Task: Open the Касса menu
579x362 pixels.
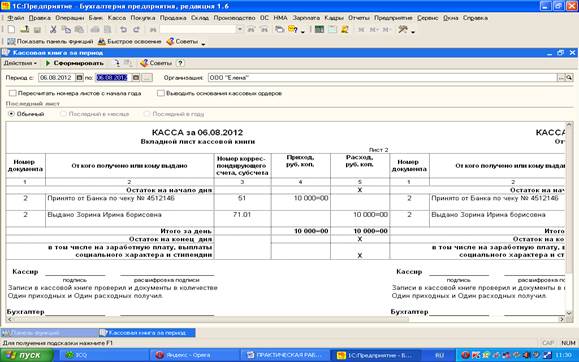Action: (x=117, y=18)
